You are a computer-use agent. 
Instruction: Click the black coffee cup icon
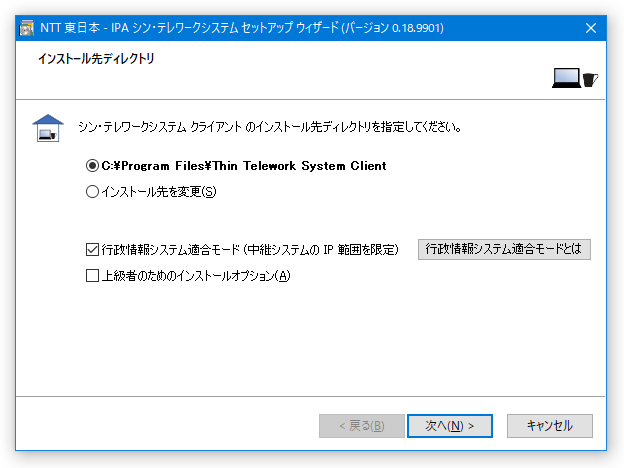click(x=590, y=80)
